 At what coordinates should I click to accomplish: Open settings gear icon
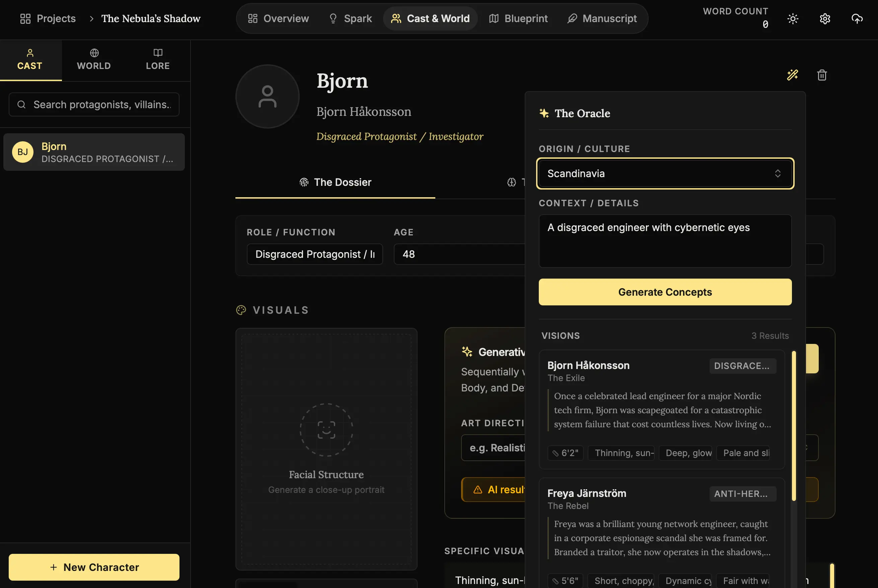825,19
